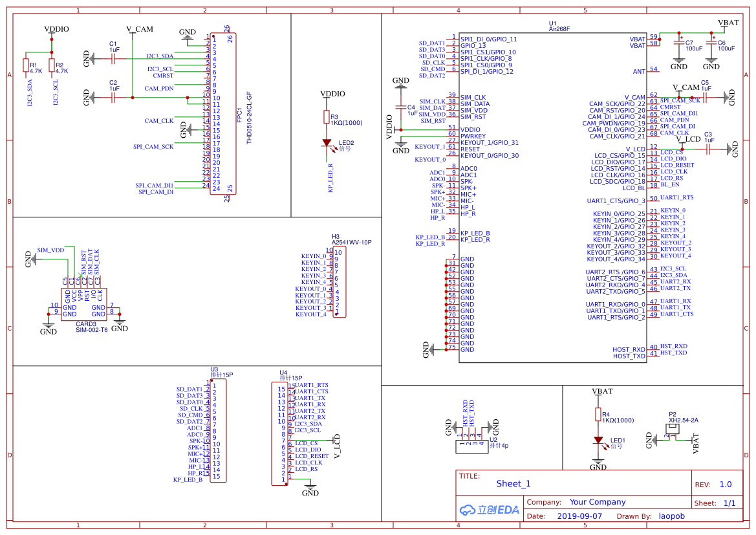Click the BL_EN net label at pin 18
756x535 pixels.
[x=670, y=184]
